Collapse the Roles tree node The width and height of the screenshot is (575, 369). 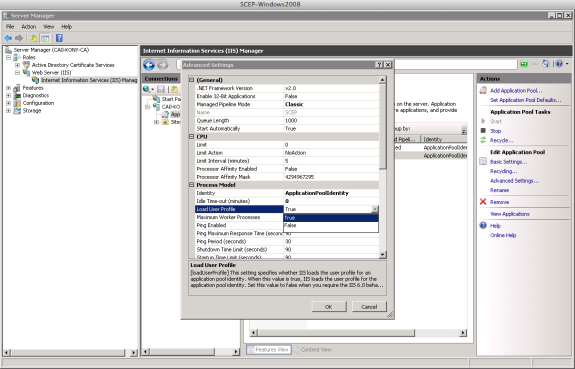[8, 58]
